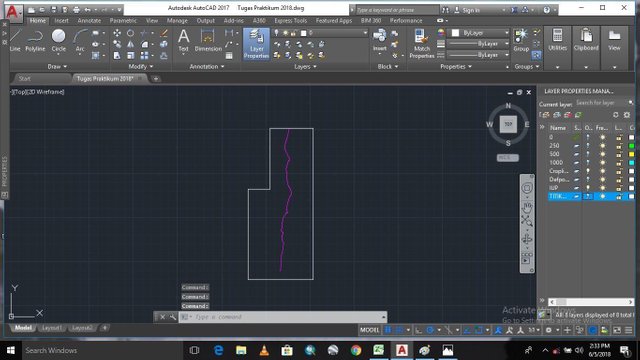
Task: Open Microsoft Edge from the taskbar
Action: pyautogui.click(x=218, y=350)
